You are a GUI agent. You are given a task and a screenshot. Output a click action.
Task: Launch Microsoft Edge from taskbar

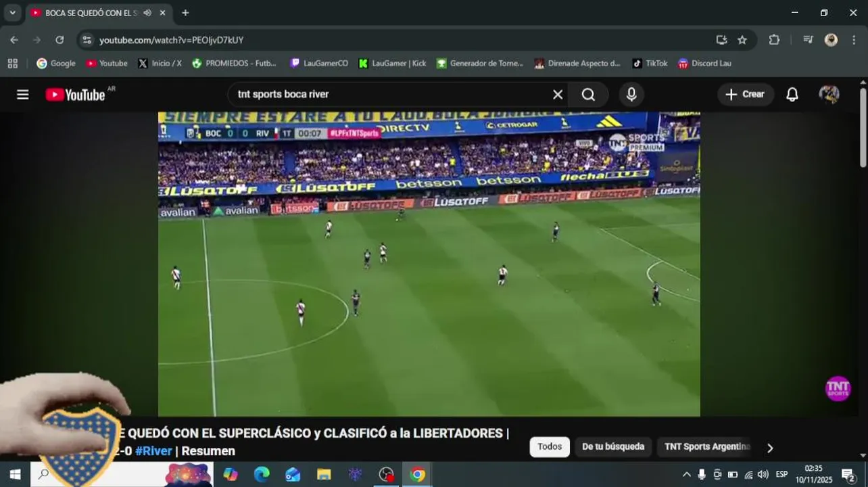[x=262, y=475]
